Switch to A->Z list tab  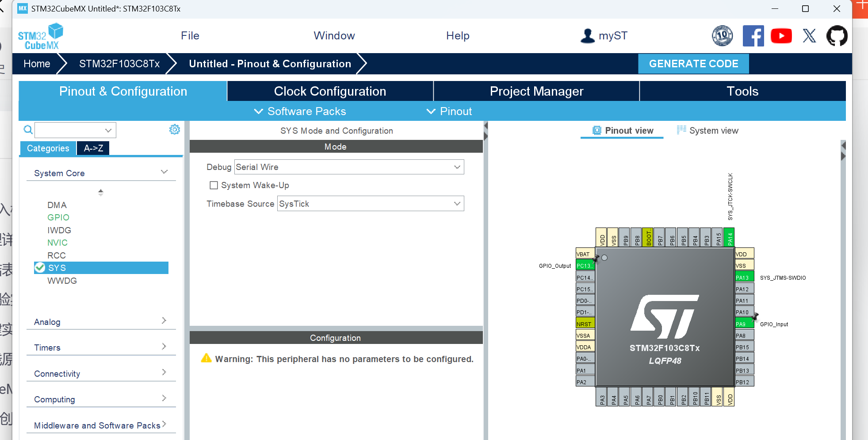coord(93,148)
